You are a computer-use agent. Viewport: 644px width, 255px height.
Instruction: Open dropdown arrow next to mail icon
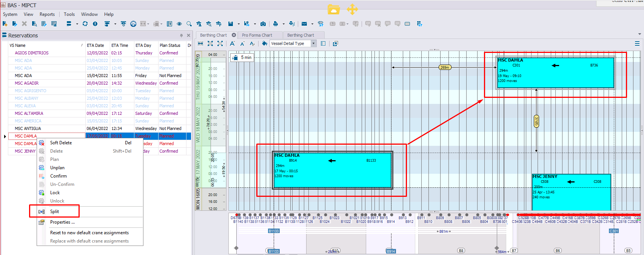pyautogui.click(x=312, y=24)
